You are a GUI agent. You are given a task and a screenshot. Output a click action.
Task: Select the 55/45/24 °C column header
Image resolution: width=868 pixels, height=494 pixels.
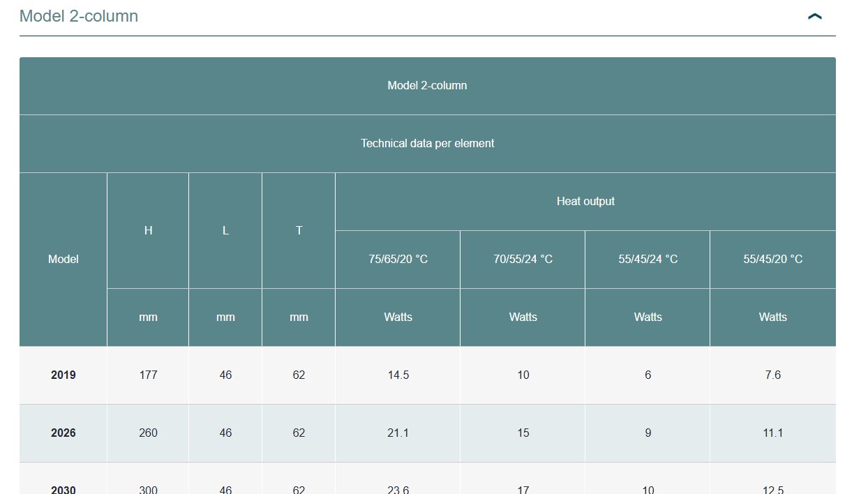(648, 259)
